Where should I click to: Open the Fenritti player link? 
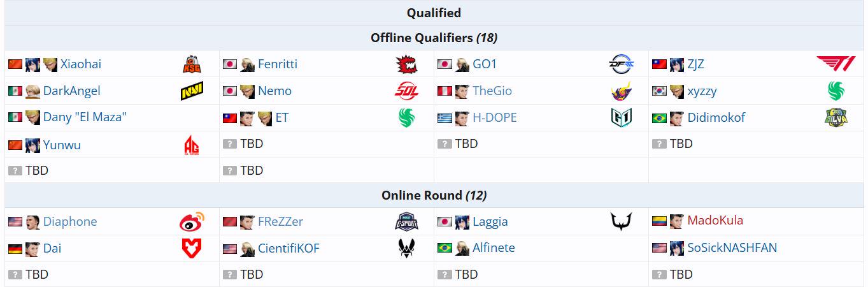(278, 64)
